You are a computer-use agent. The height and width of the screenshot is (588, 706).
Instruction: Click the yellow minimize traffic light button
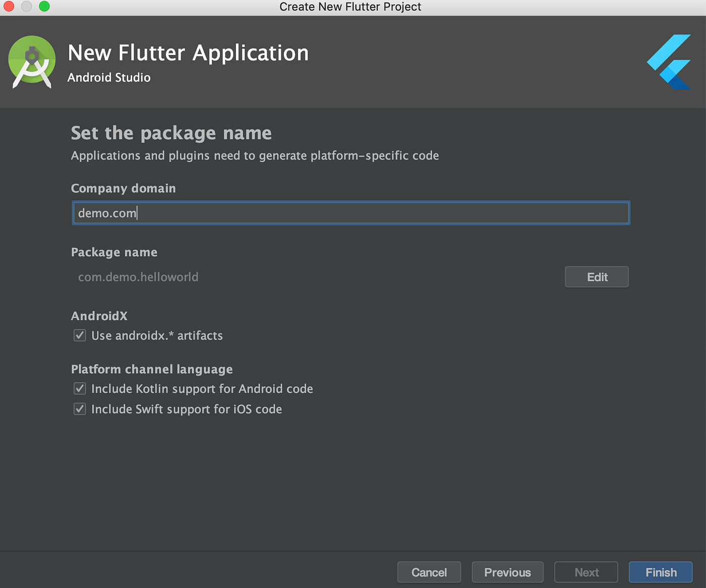click(26, 7)
